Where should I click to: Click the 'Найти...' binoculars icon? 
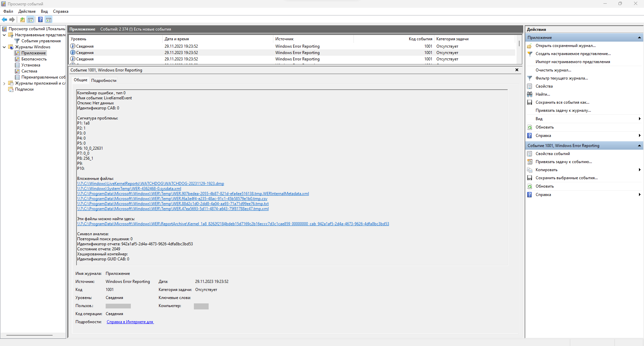click(x=530, y=94)
